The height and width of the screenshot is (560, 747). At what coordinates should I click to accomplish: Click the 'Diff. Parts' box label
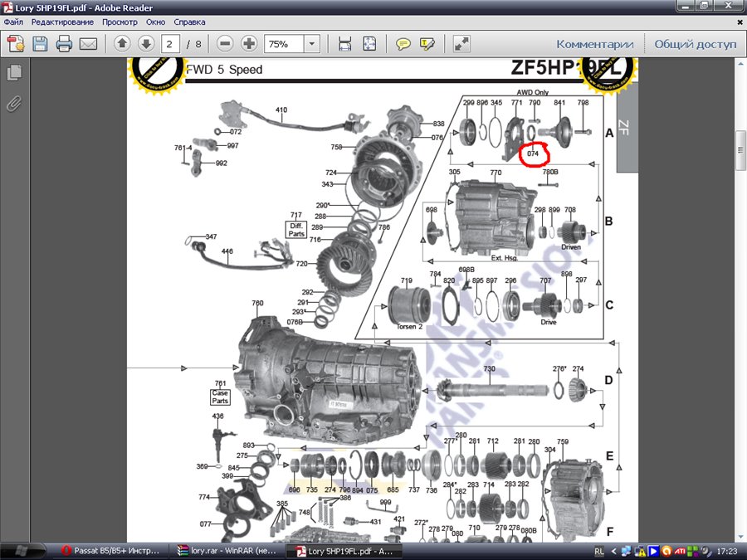click(296, 230)
